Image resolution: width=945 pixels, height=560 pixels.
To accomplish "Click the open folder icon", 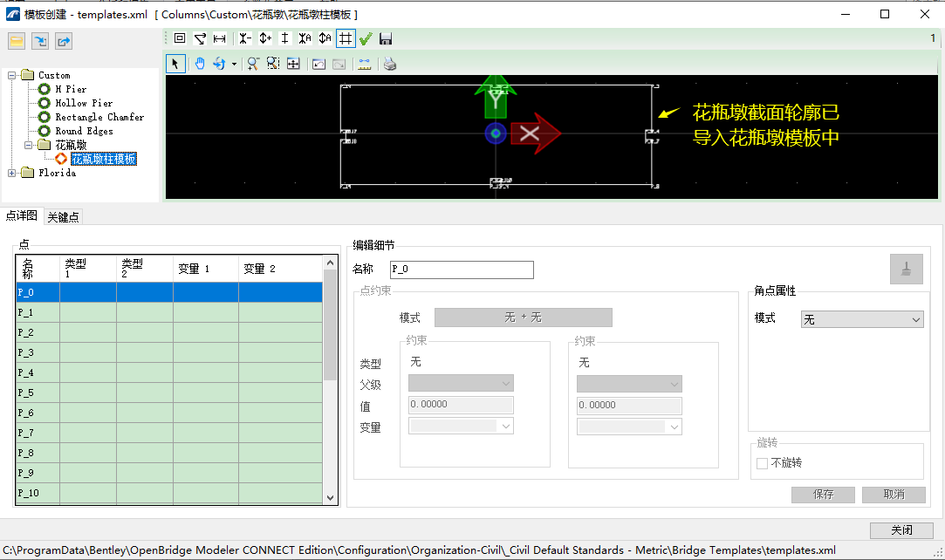I will coord(17,41).
